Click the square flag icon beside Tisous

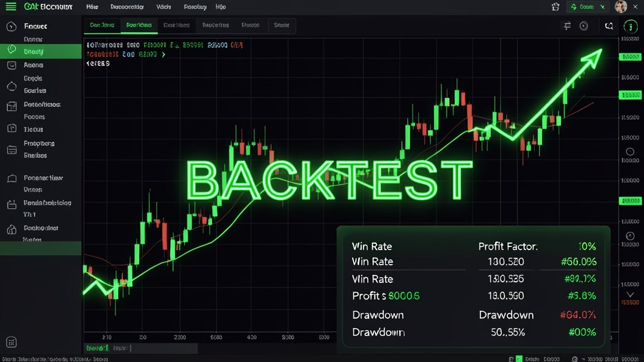click(11, 128)
